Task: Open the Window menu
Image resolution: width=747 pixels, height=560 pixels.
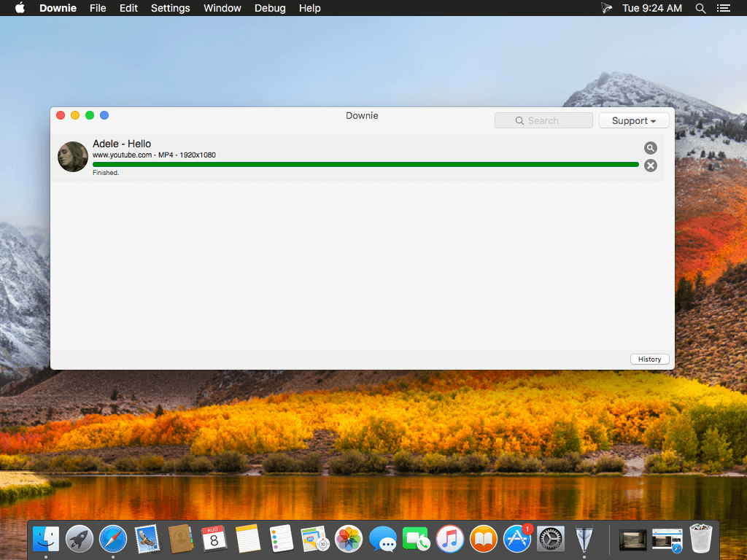Action: (222, 8)
